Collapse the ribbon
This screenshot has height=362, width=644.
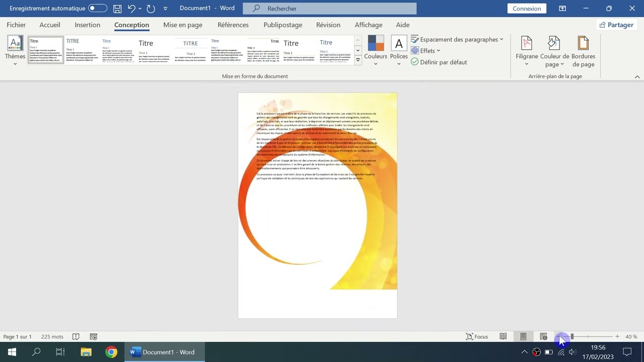[x=637, y=77]
